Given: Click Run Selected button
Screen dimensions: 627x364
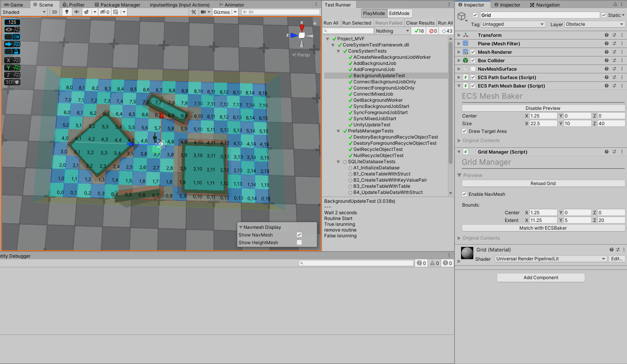Looking at the screenshot, I should 357,23.
